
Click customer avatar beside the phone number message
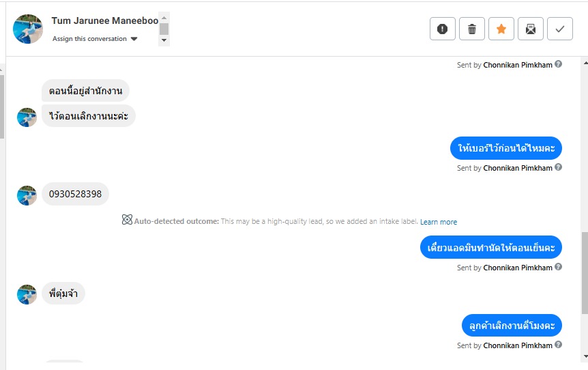pos(27,195)
